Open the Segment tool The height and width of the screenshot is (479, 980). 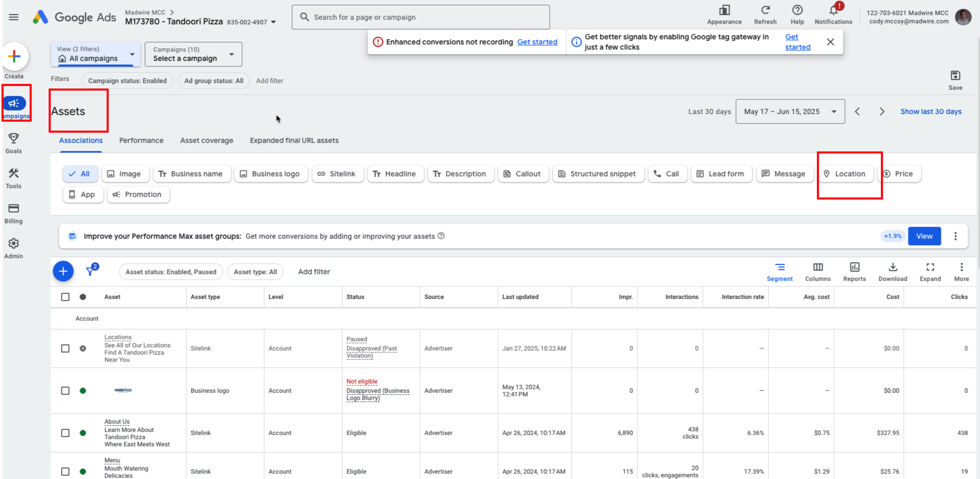tap(780, 272)
